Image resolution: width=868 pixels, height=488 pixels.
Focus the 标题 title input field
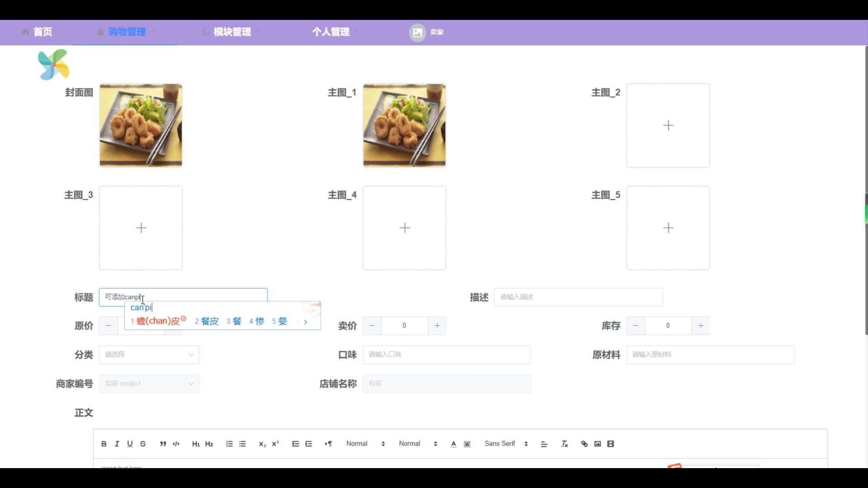[x=183, y=297]
